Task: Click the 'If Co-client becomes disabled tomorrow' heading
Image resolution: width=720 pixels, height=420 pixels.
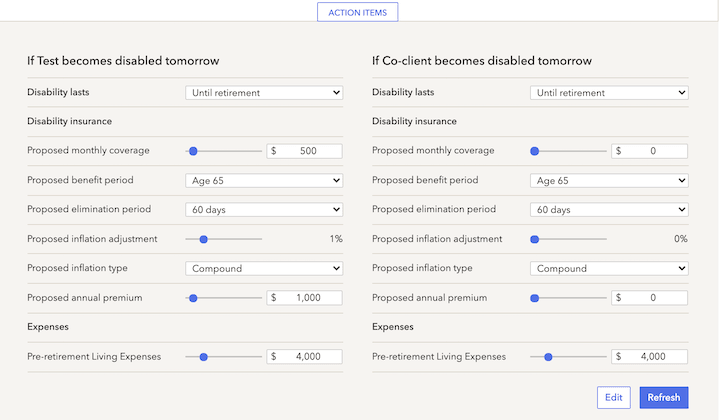Action: pyautogui.click(x=482, y=61)
